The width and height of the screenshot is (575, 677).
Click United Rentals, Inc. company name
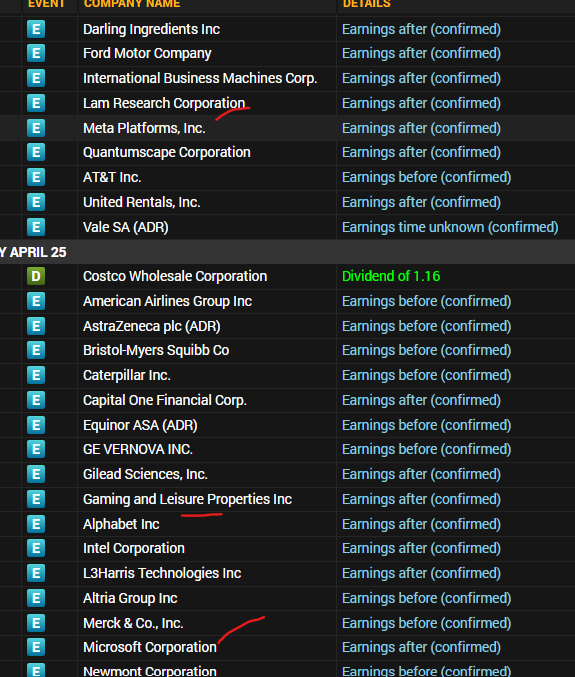[x=142, y=202]
